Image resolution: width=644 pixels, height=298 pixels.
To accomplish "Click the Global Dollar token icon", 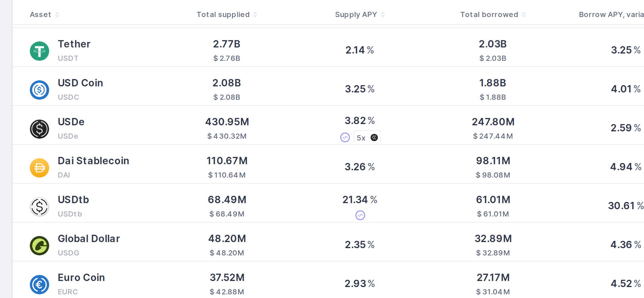I will 39,246.
